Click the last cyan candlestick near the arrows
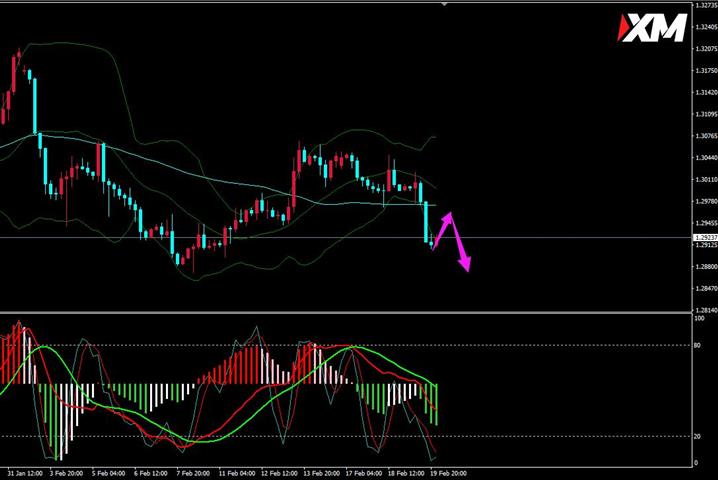The width and height of the screenshot is (718, 480). point(431,244)
